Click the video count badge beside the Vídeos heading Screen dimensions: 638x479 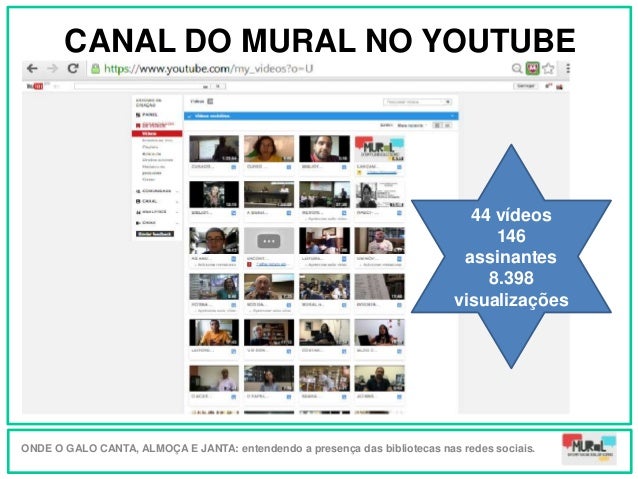click(210, 101)
